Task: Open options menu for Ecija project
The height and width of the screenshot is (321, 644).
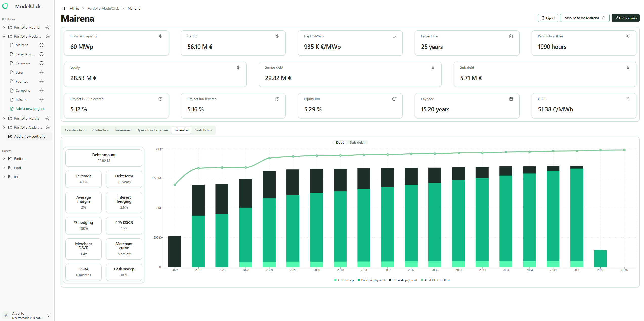Action: pos(42,72)
